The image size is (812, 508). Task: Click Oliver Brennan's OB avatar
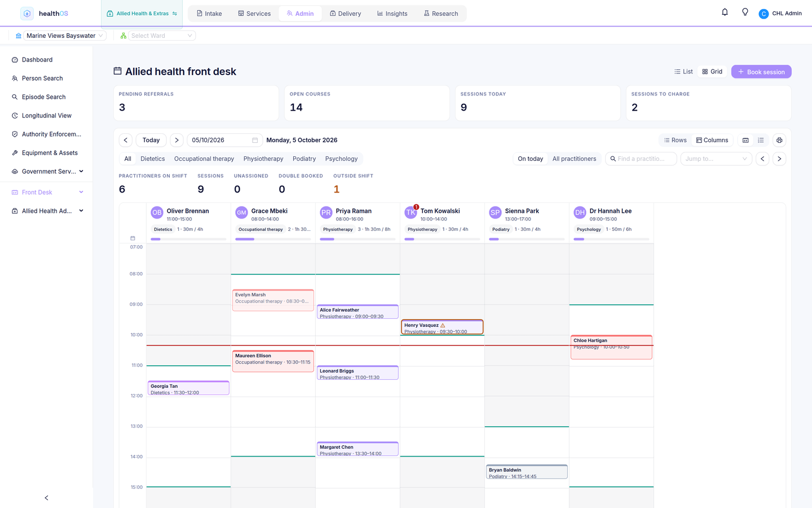(157, 212)
